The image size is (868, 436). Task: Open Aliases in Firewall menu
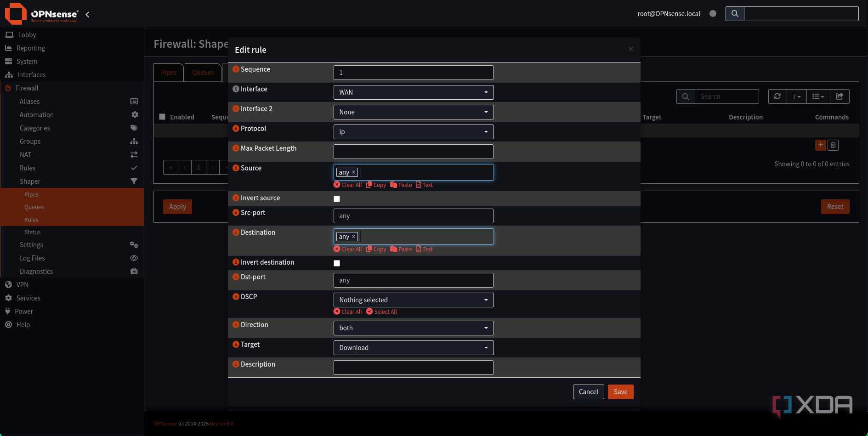29,102
